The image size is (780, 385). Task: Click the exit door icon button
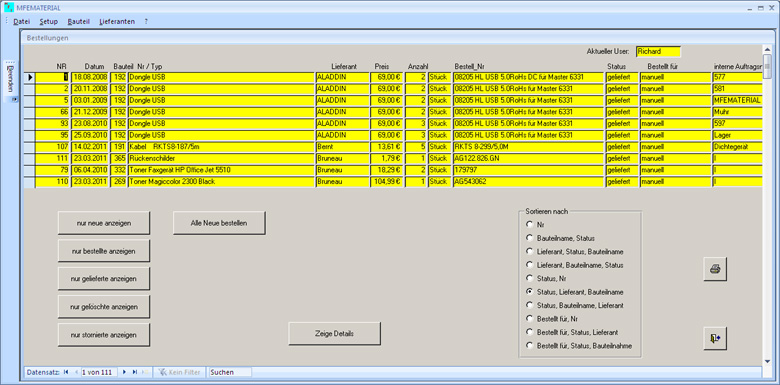tap(715, 338)
